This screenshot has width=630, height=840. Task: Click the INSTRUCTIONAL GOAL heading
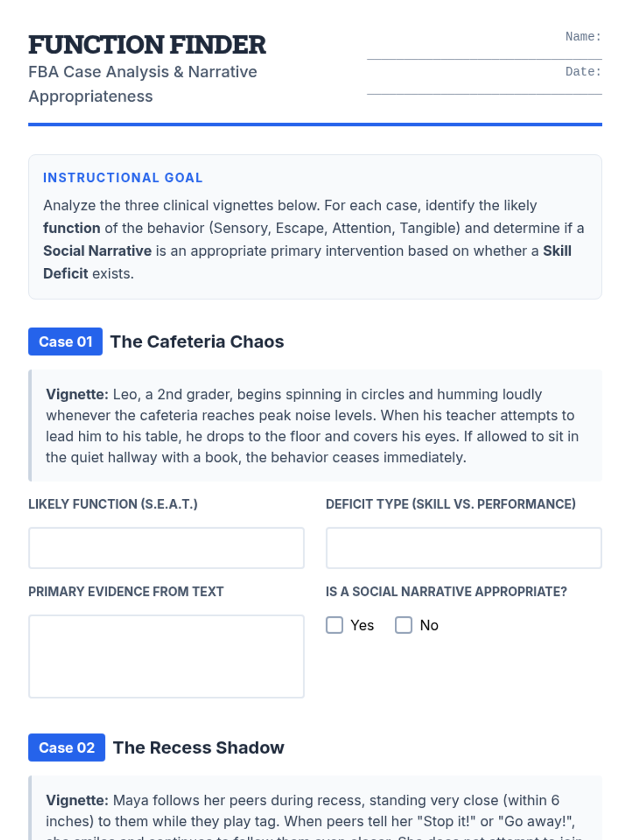coord(123,178)
